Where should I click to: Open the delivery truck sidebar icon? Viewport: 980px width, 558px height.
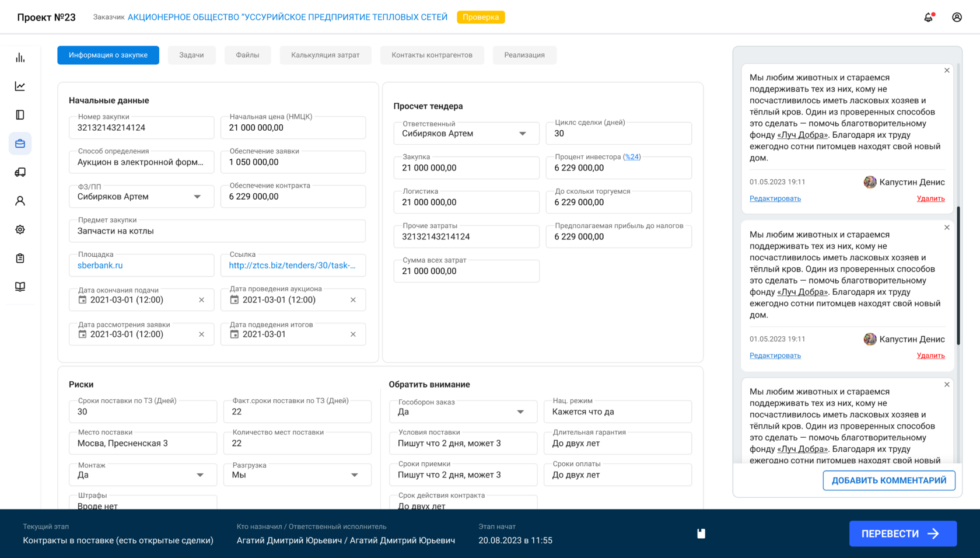coord(20,172)
